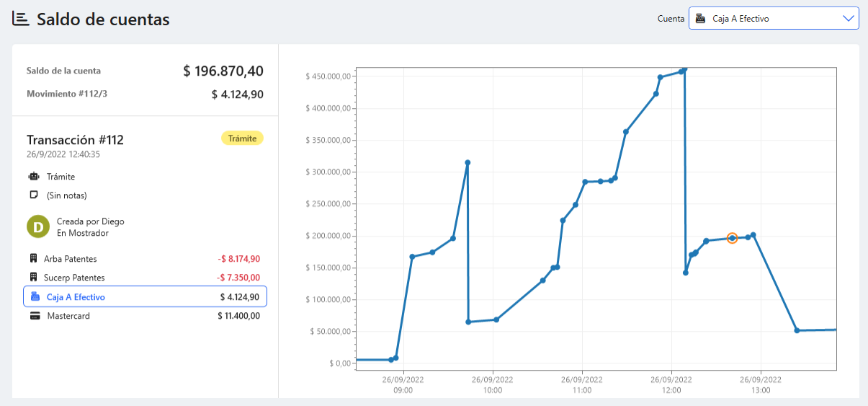This screenshot has width=868, height=406.
Task: Click the Movimiento #112/3 label
Action: click(x=67, y=94)
